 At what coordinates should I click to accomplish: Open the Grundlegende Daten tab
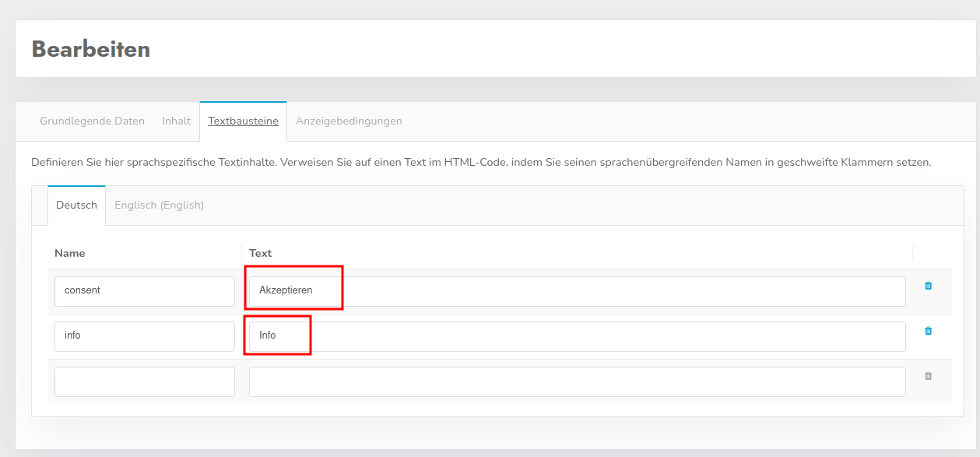pos(92,121)
